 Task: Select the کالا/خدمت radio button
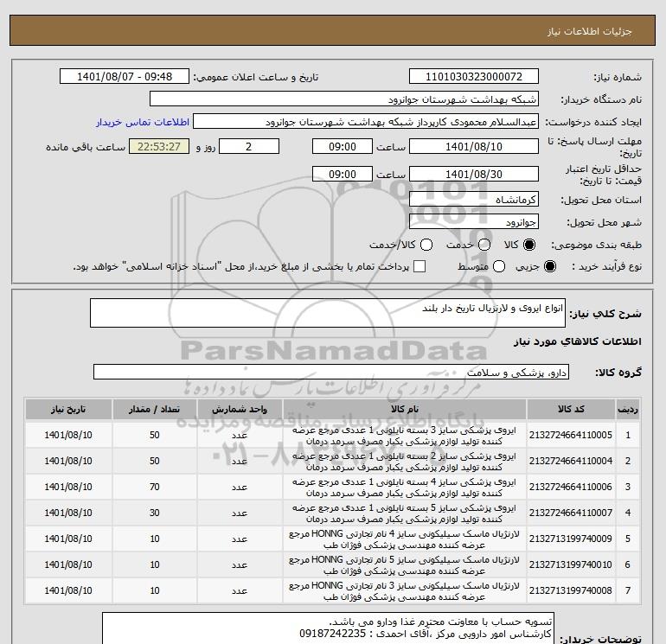[x=426, y=245]
